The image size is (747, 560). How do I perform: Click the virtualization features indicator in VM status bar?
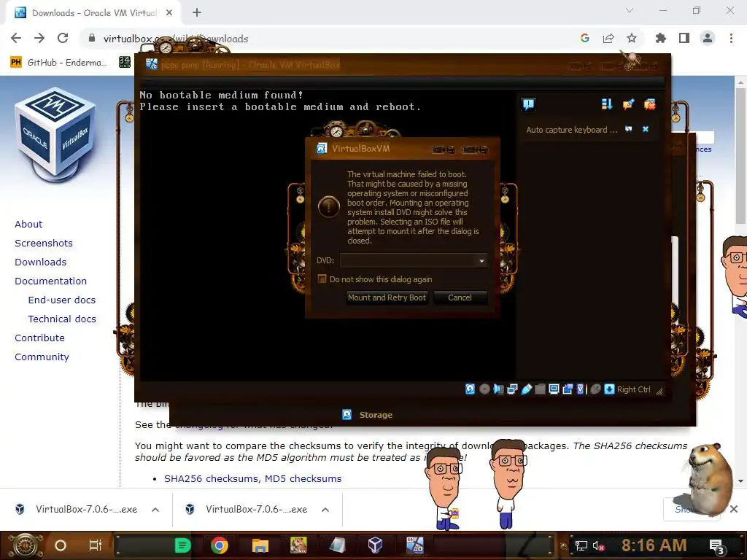pos(581,389)
